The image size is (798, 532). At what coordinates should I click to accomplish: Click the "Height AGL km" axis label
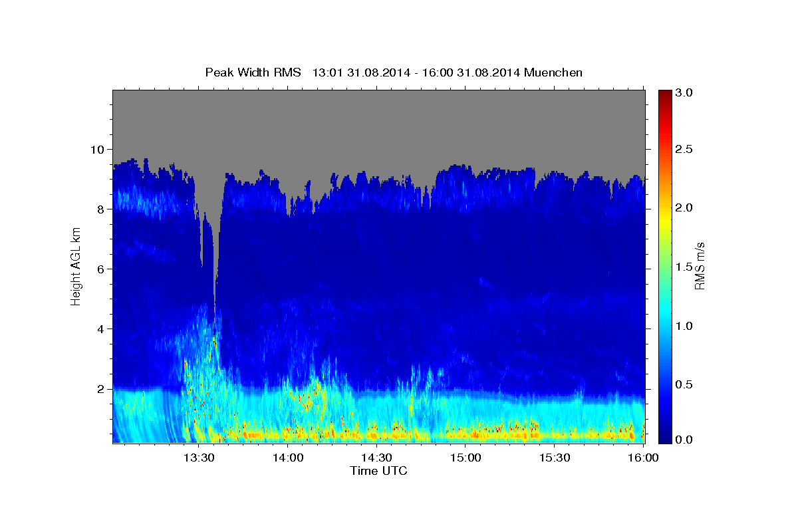pyautogui.click(x=76, y=266)
